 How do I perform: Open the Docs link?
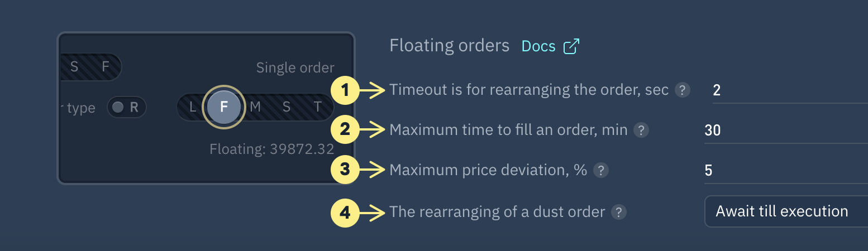(x=538, y=46)
